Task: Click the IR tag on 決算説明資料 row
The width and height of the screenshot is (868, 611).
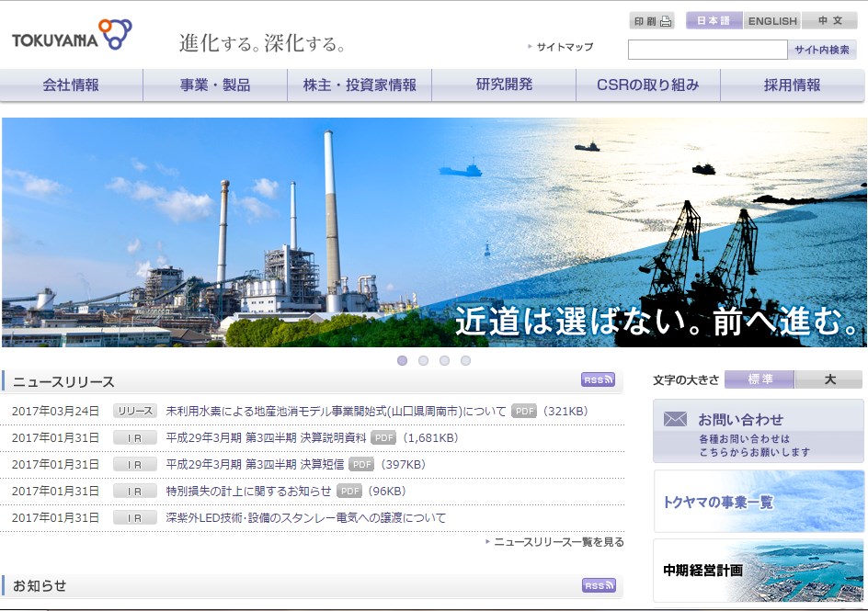Action: click(x=135, y=438)
